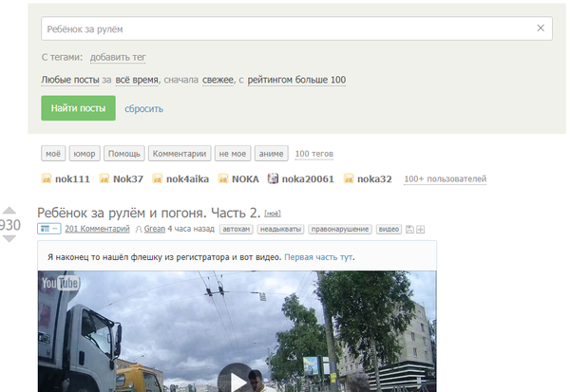570x392 pixels.
Task: Click into the 'Ребёнок за рулём' search box
Action: pos(285,29)
